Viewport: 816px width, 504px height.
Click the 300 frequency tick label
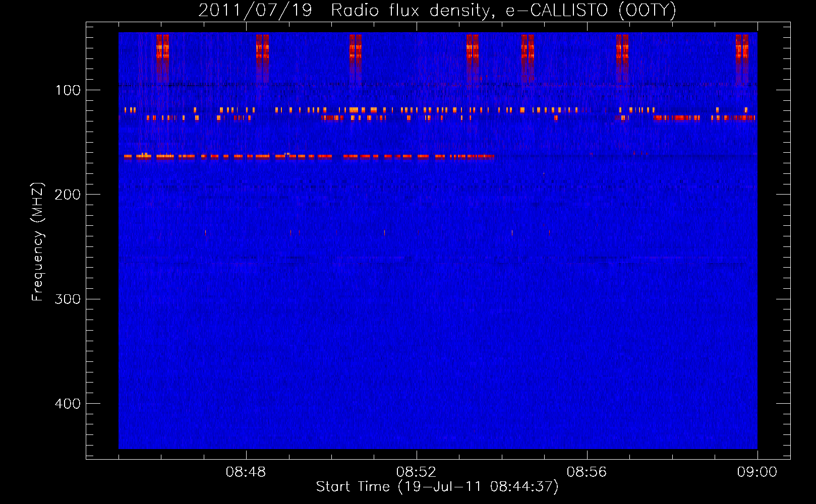pyautogui.click(x=68, y=299)
